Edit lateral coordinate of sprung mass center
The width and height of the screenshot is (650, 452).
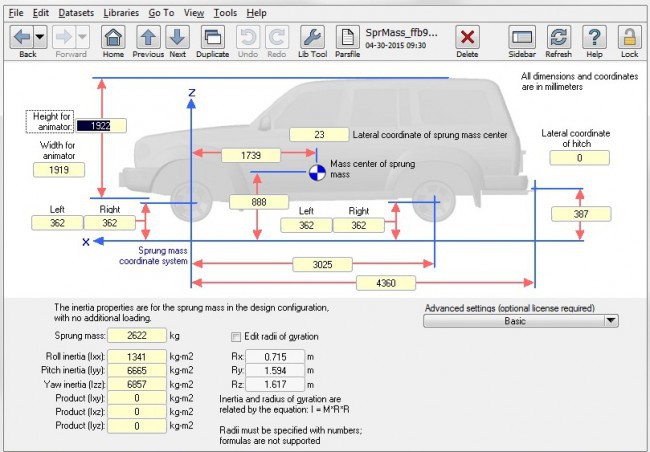pyautogui.click(x=319, y=134)
